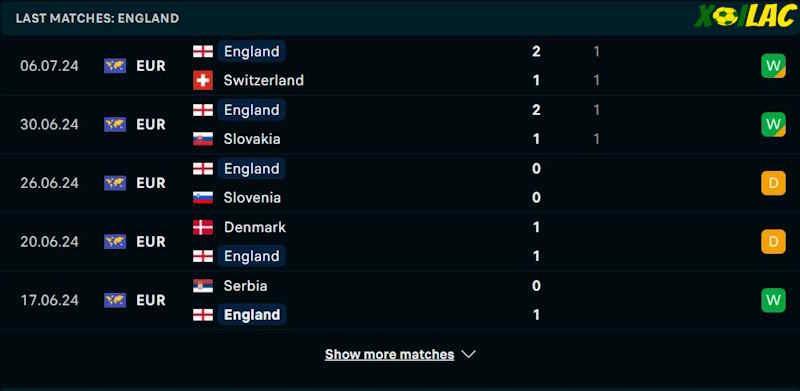Screen dimensions: 800x391
Task: Expand the Show more matches chevron
Action: point(468,354)
